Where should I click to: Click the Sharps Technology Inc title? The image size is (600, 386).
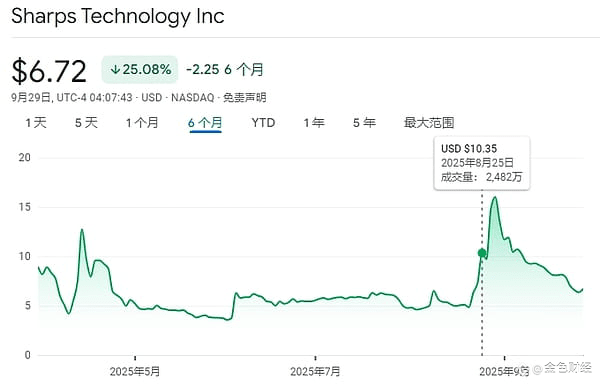point(118,16)
